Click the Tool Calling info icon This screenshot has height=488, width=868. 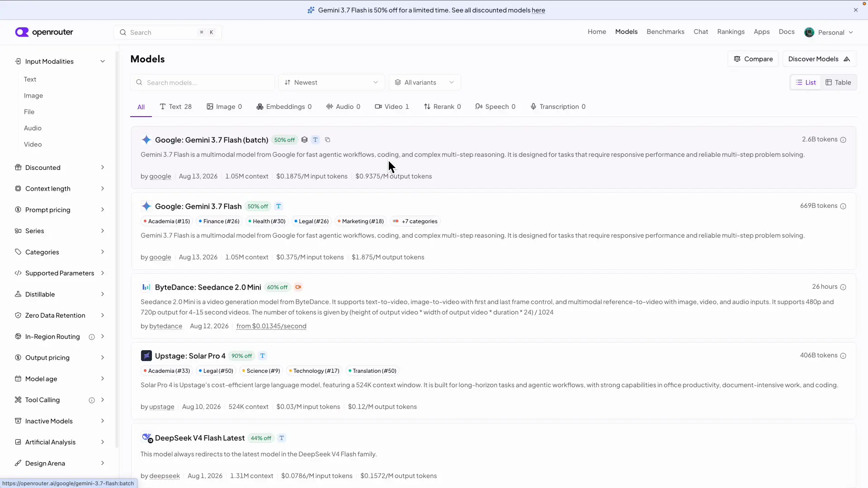92,400
